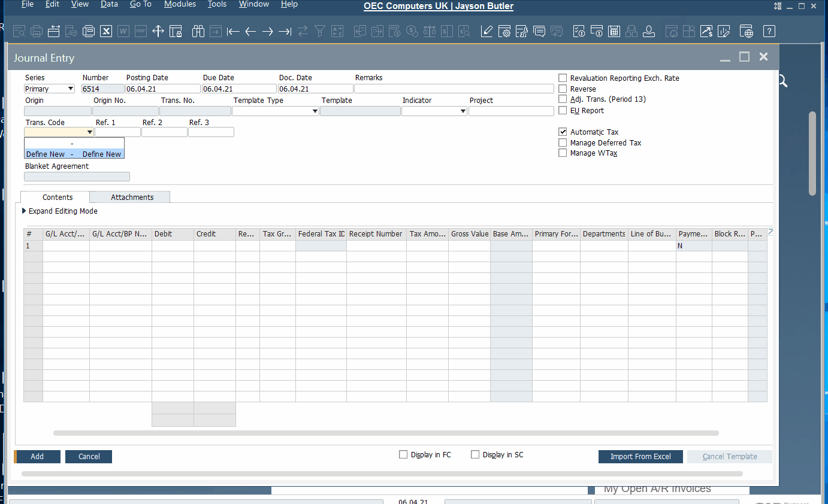828x504 pixels.
Task: Enable the Reverse checkbox
Action: (563, 89)
